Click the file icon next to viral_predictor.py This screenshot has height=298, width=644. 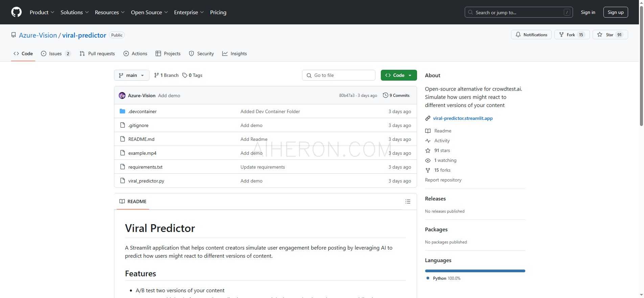pyautogui.click(x=122, y=180)
